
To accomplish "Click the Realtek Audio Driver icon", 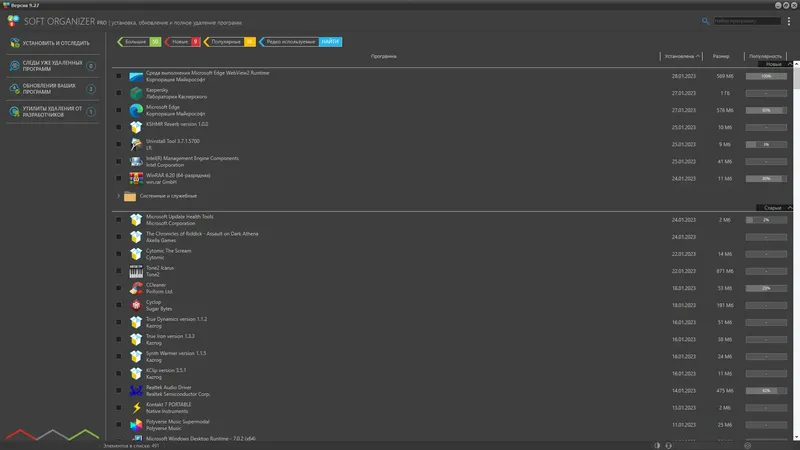I will point(136,391).
